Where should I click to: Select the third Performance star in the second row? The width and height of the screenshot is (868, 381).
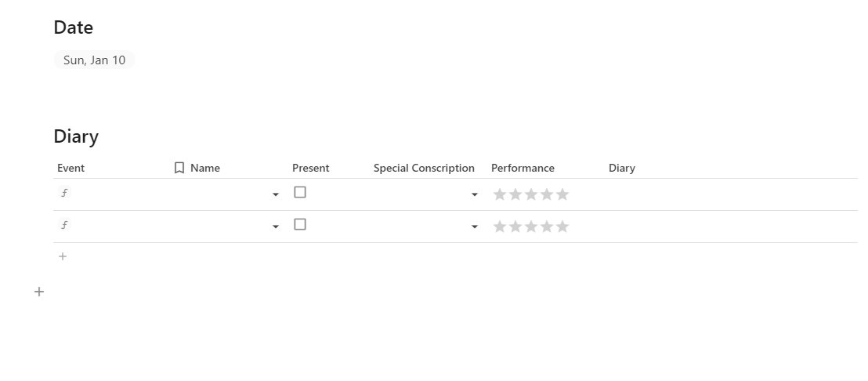531,227
